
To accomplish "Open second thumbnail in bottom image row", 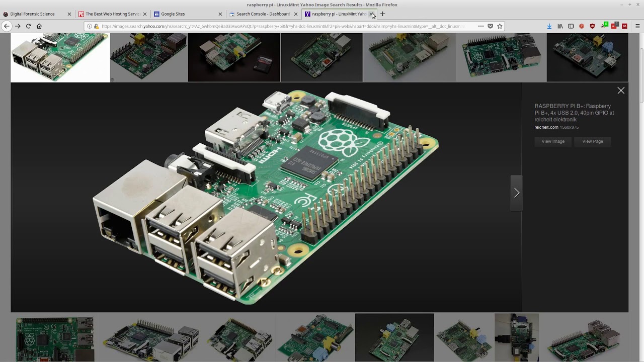I will (150, 338).
